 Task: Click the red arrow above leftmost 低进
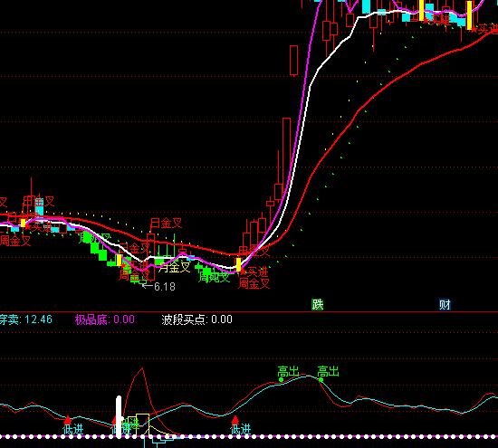pos(68,420)
